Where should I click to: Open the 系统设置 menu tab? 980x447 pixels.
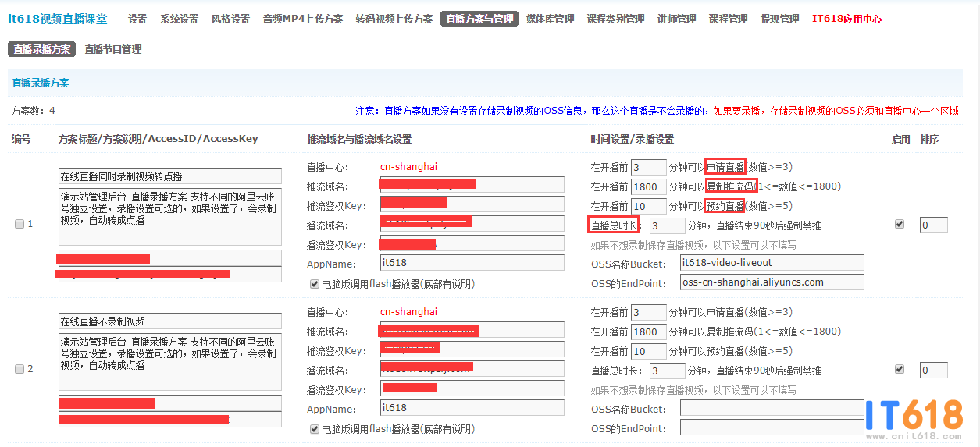pyautogui.click(x=179, y=19)
